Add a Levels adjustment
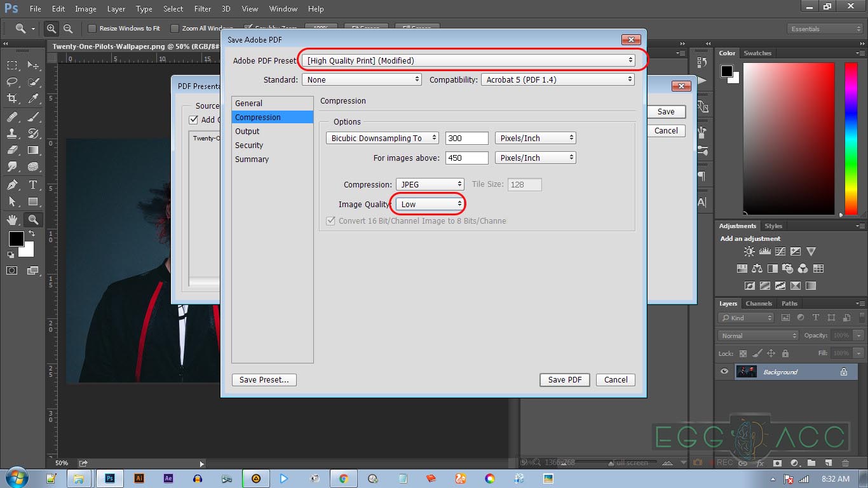This screenshot has width=868, height=488. click(765, 252)
